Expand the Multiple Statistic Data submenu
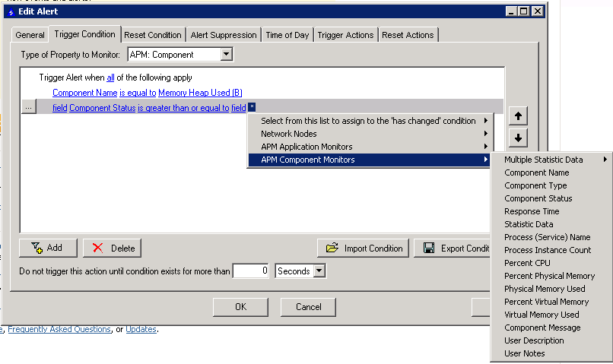Image resolution: width=613 pixels, height=364 pixels. [x=551, y=160]
